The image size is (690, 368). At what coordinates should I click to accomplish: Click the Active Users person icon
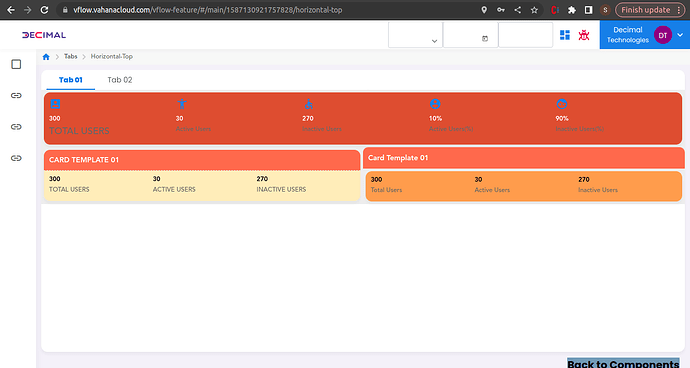tap(182, 104)
